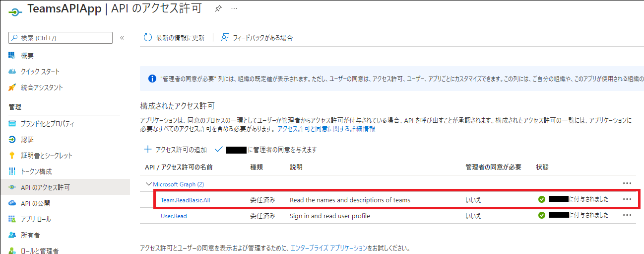Click the API の公開 cloud icon

pyautogui.click(x=12, y=203)
